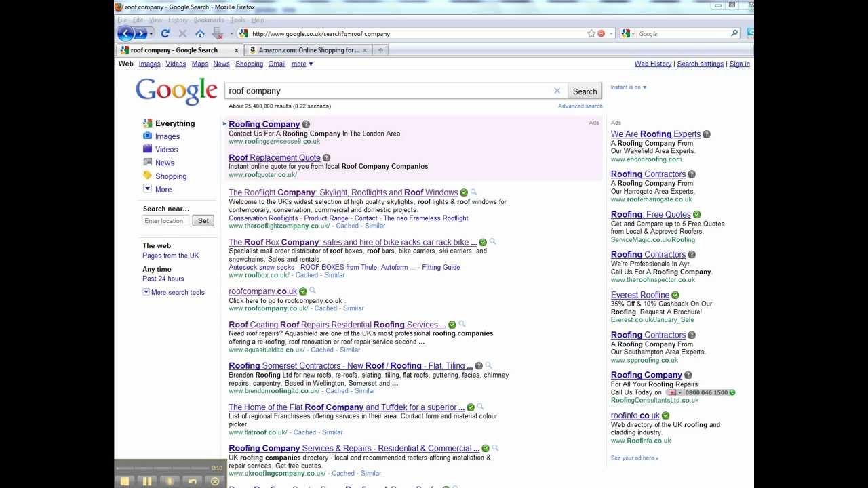Open Web History link

click(652, 64)
